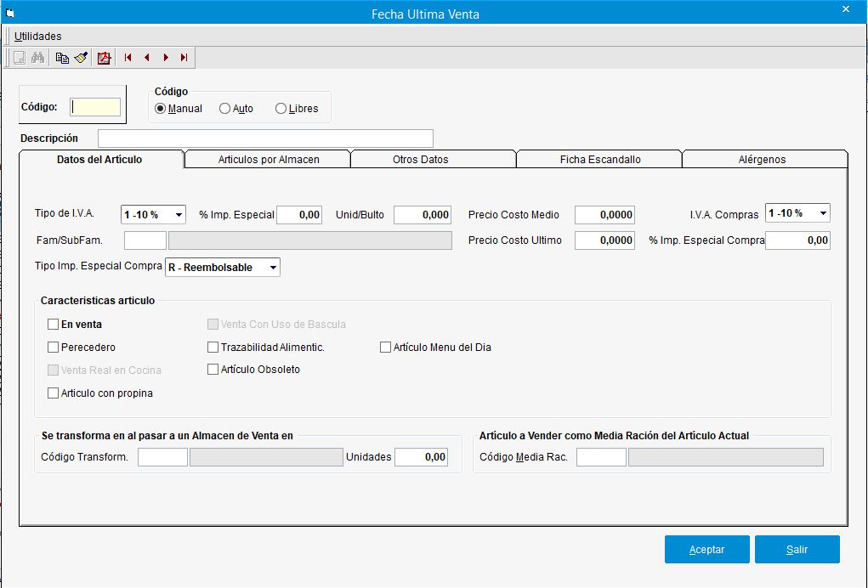
Task: Switch to the Articulos por Almacen tab
Action: click(269, 159)
